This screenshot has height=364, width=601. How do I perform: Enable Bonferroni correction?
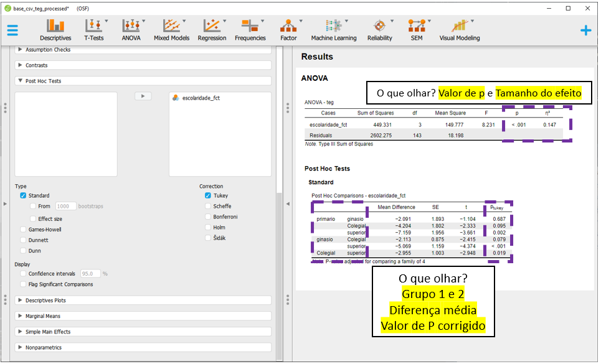click(x=208, y=217)
